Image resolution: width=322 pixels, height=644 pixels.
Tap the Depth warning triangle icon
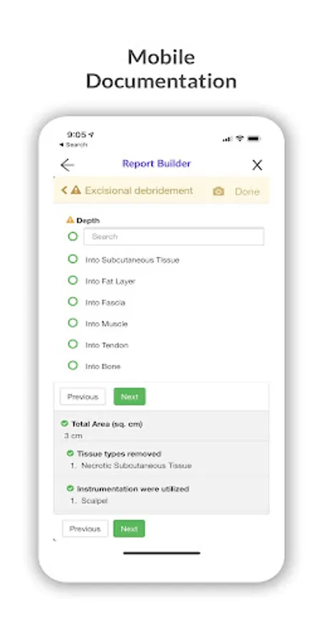click(70, 220)
